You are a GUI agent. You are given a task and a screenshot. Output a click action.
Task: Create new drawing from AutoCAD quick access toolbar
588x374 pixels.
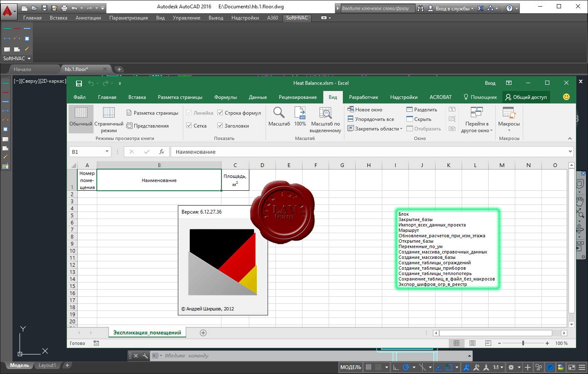[x=25, y=8]
